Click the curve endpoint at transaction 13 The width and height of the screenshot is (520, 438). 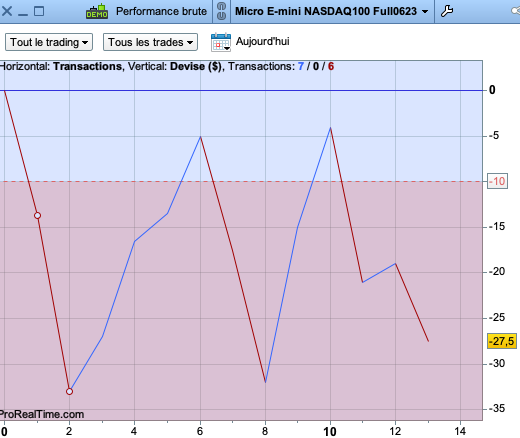coord(428,341)
